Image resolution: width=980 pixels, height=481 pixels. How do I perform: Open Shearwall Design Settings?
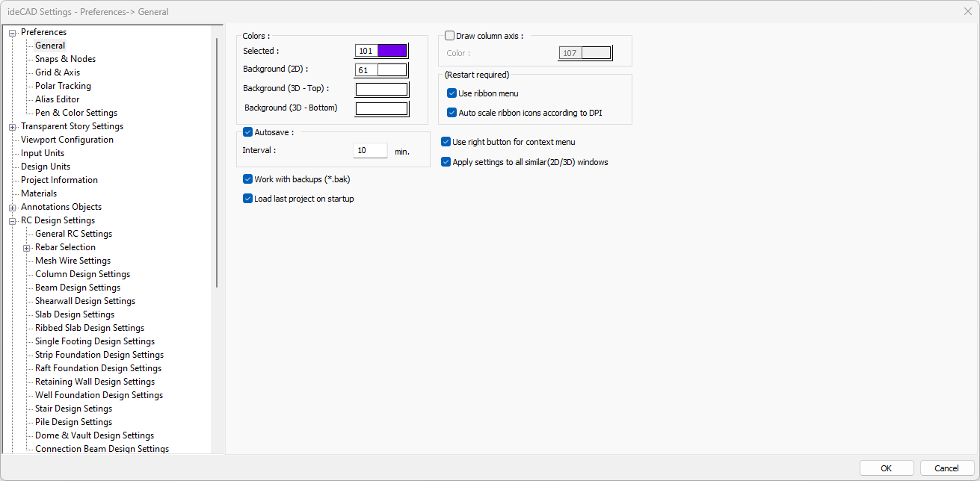[x=85, y=301]
